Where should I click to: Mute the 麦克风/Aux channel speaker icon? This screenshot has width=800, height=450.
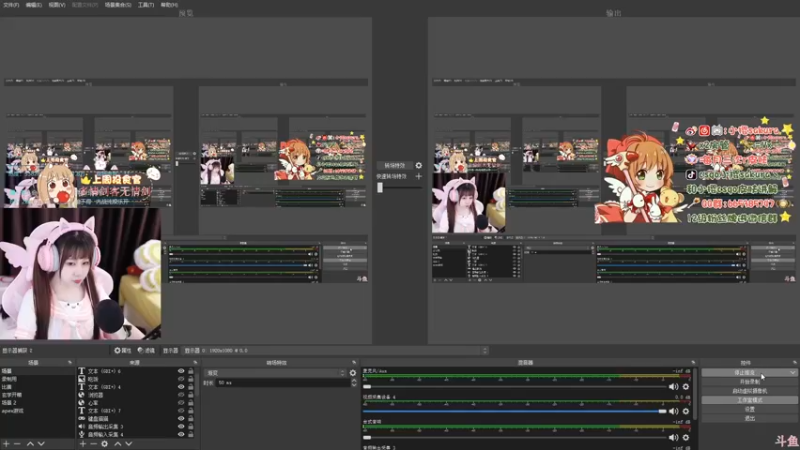tap(673, 387)
